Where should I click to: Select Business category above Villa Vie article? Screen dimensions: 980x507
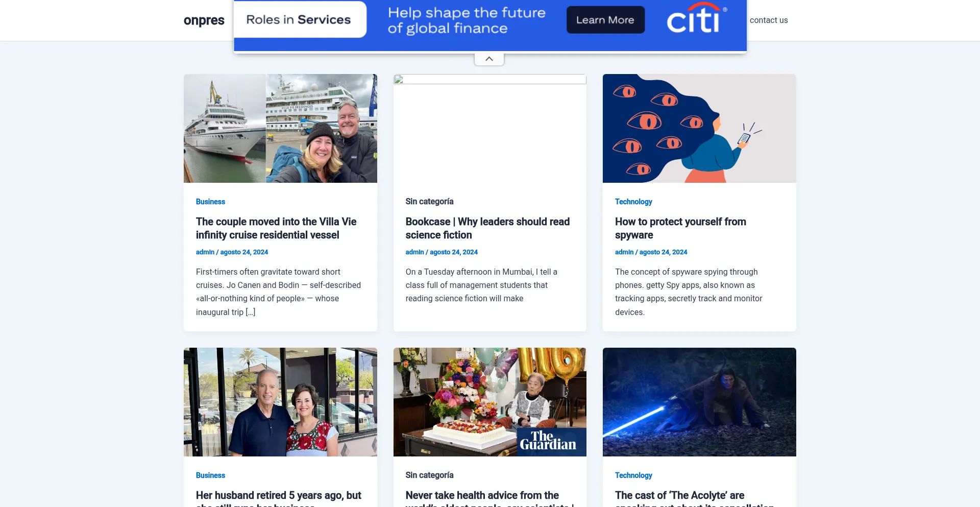point(210,202)
